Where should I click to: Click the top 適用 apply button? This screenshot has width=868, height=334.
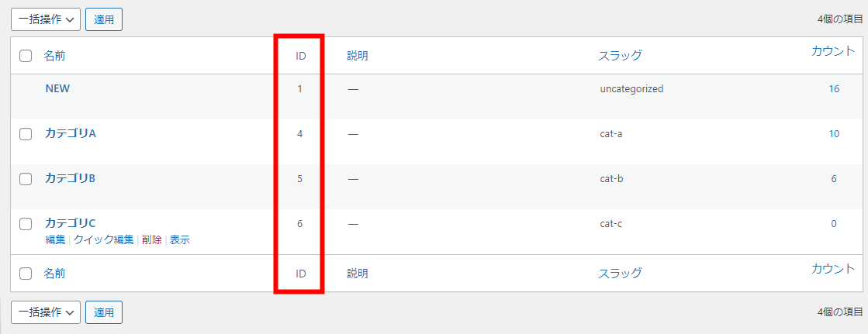point(104,19)
